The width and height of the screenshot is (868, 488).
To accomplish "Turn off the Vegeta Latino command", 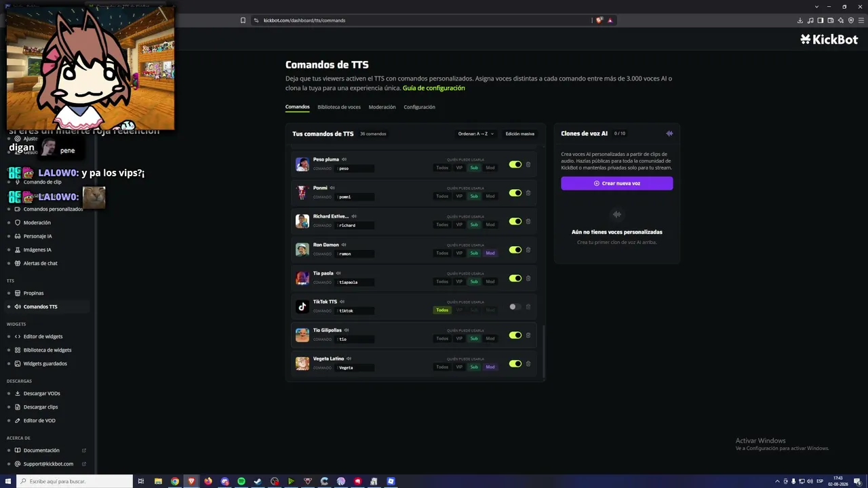I will [x=515, y=364].
